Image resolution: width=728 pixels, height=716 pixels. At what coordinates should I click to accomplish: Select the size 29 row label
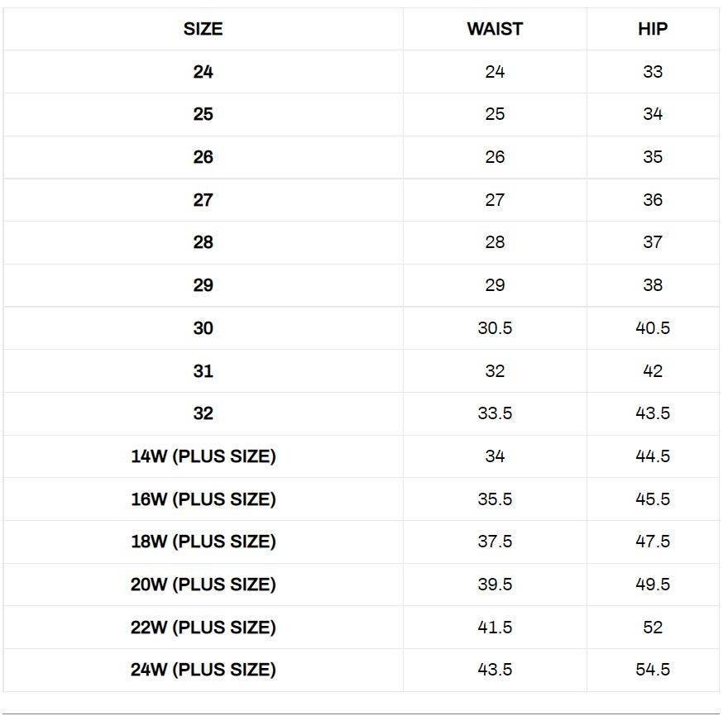pyautogui.click(x=203, y=285)
